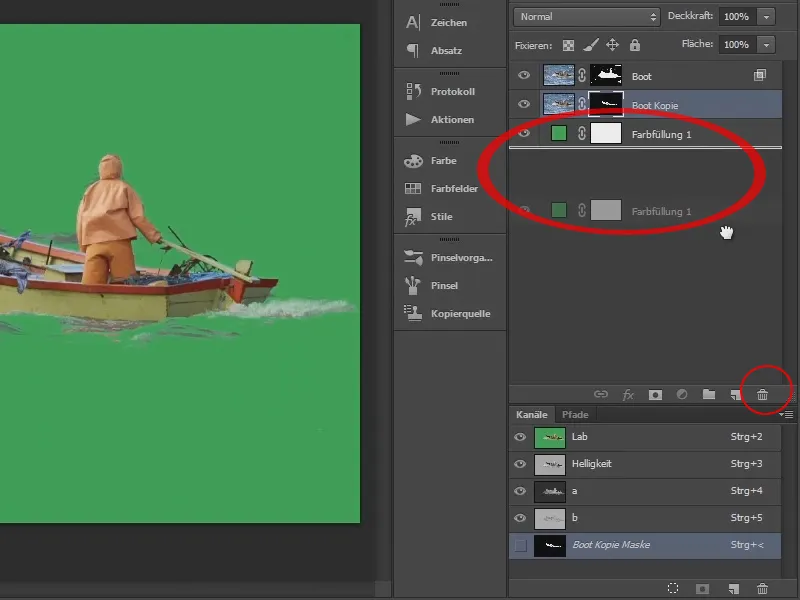Select the Lab composite channel
Image resolution: width=800 pixels, height=600 pixels.
point(645,437)
